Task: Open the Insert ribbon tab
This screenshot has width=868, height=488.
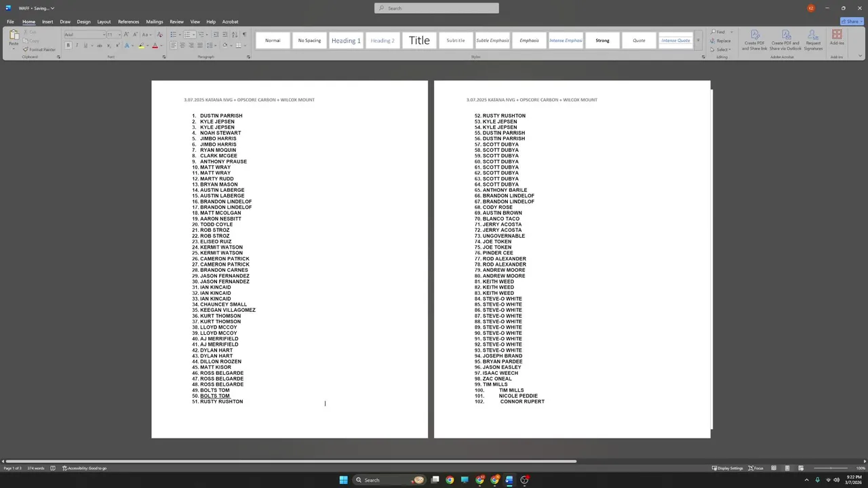Action: [47, 22]
